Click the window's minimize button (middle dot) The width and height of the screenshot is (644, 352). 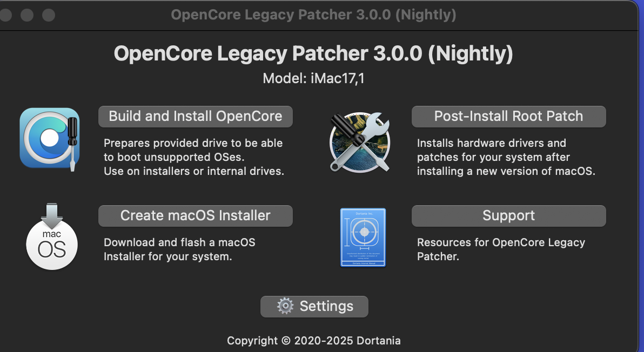point(27,15)
